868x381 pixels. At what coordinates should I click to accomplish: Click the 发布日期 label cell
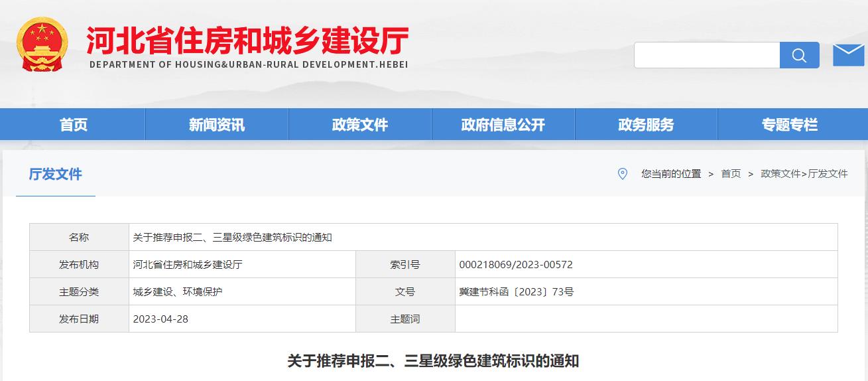coord(79,319)
